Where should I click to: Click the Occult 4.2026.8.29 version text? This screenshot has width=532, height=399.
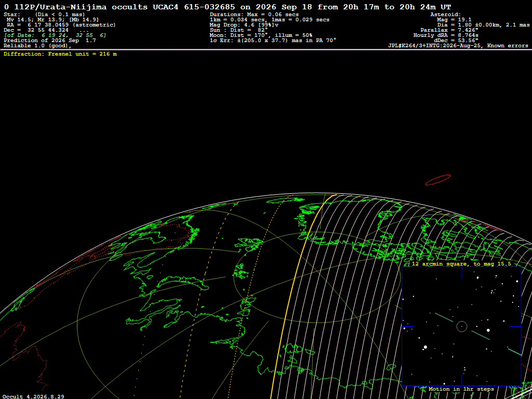coord(33,396)
